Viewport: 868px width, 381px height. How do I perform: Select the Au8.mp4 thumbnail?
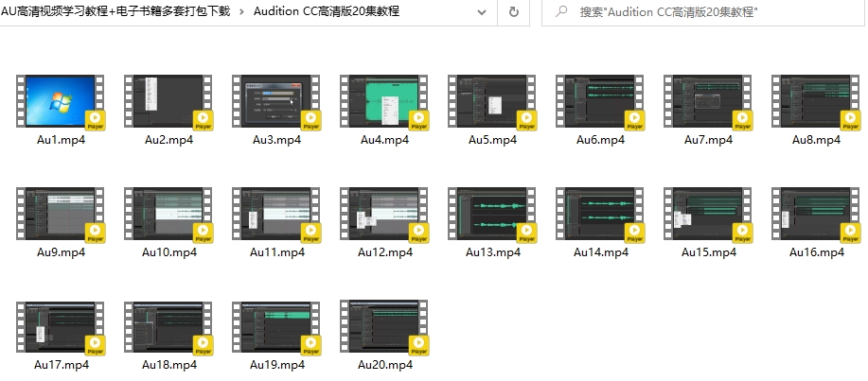click(x=816, y=101)
